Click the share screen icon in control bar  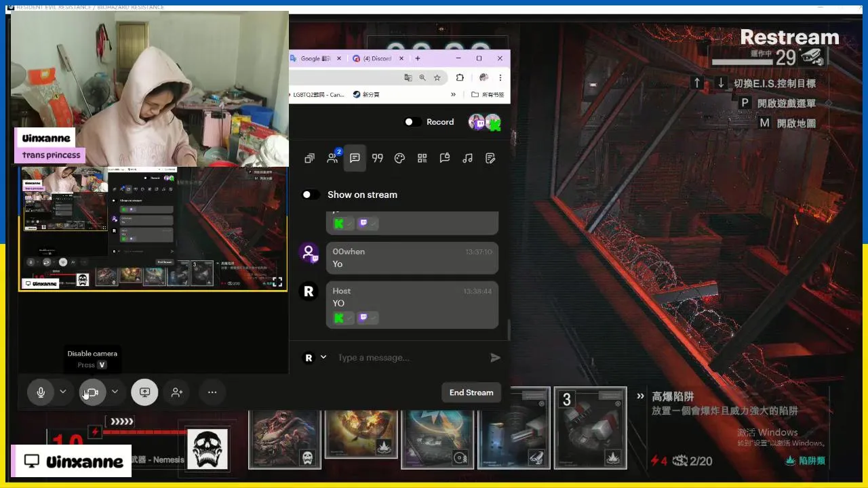(144, 392)
